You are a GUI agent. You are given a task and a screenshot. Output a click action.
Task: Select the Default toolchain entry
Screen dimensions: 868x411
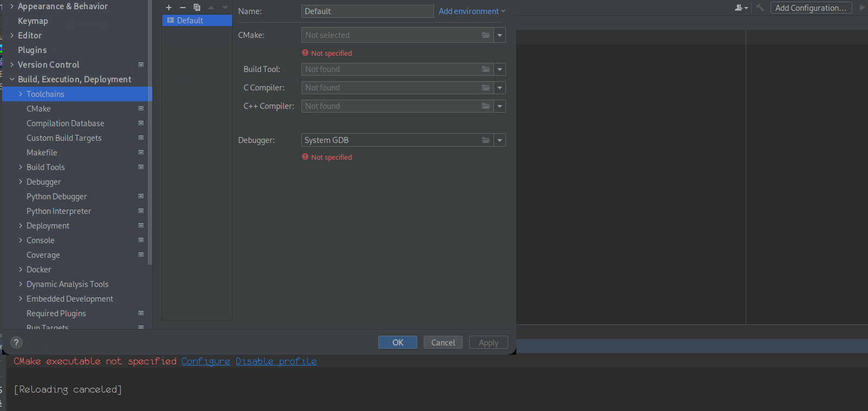pos(197,21)
